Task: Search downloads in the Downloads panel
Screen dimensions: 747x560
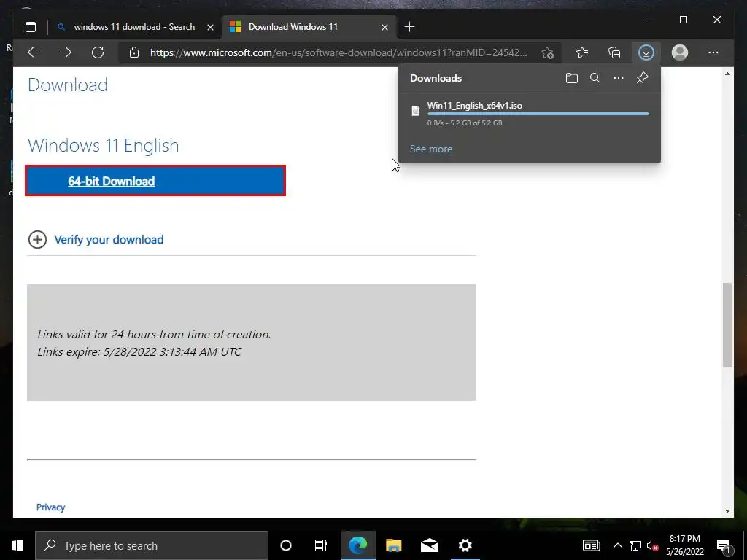Action: tap(595, 78)
